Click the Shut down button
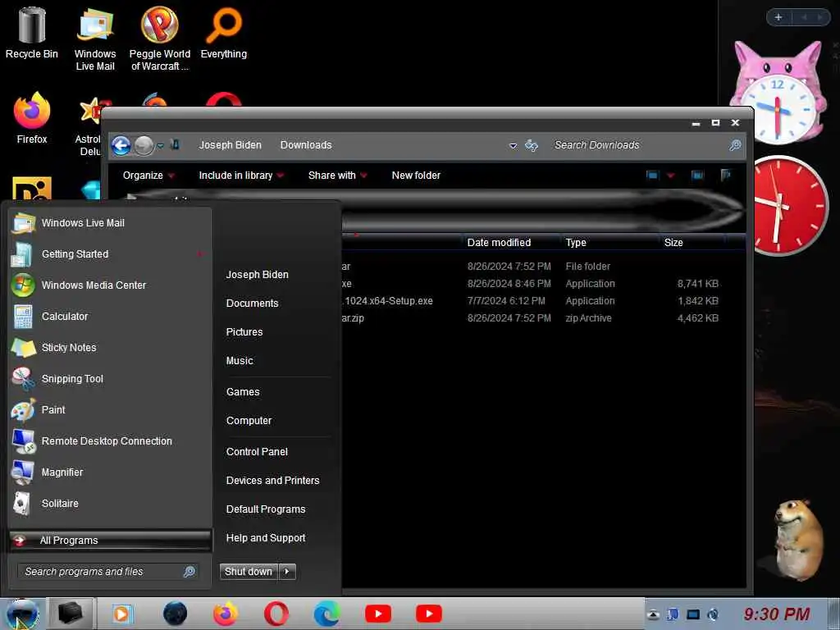This screenshot has width=840, height=630. [x=249, y=572]
